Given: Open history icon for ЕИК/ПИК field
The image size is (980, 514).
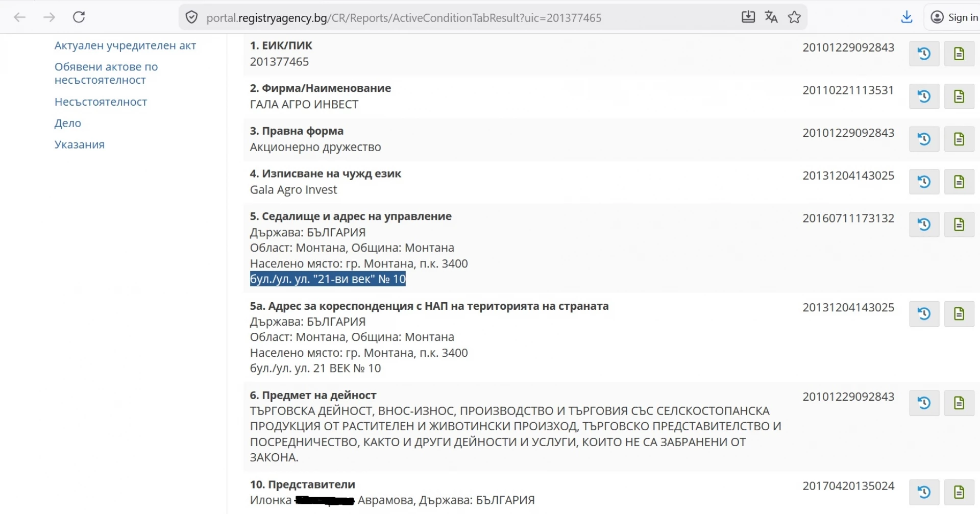Looking at the screenshot, I should point(924,54).
